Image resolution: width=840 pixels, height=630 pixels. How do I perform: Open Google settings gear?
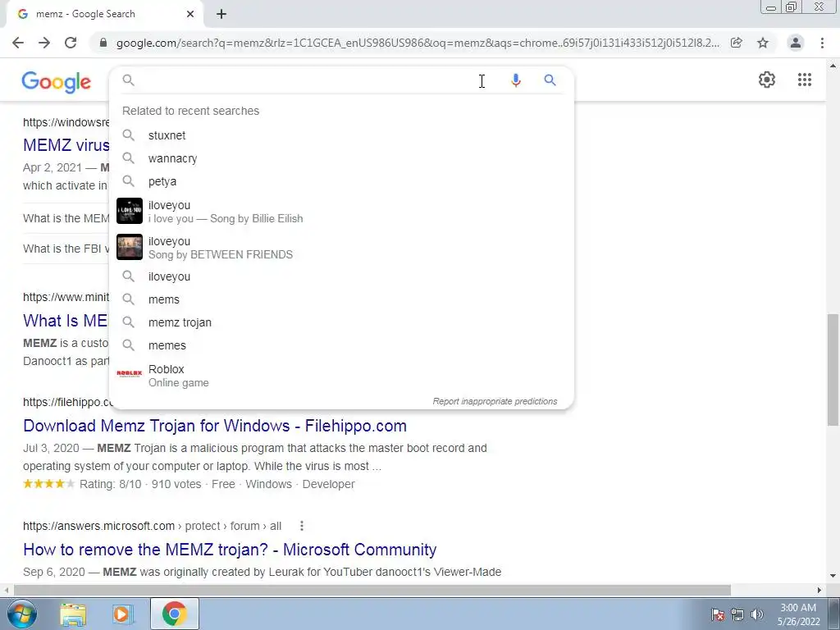[767, 80]
